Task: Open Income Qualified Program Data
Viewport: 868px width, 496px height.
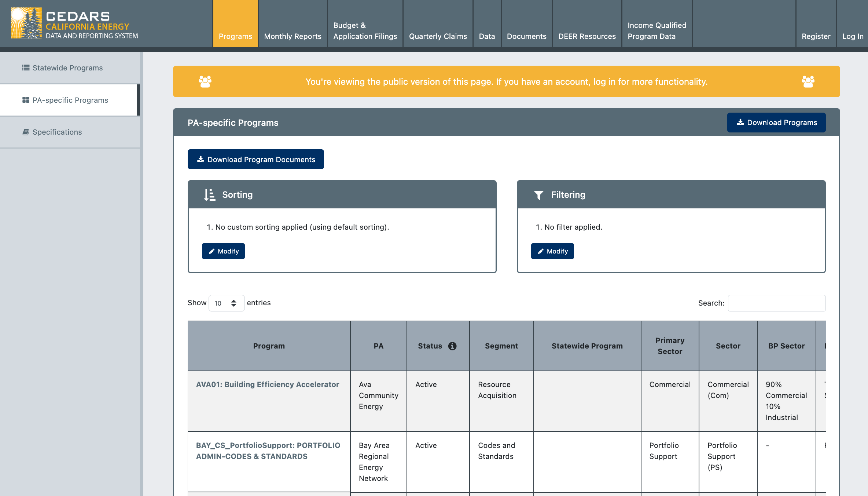Action: pyautogui.click(x=657, y=23)
